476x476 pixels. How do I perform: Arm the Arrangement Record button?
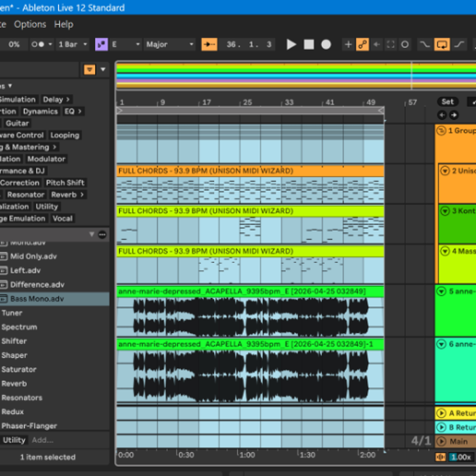(326, 45)
